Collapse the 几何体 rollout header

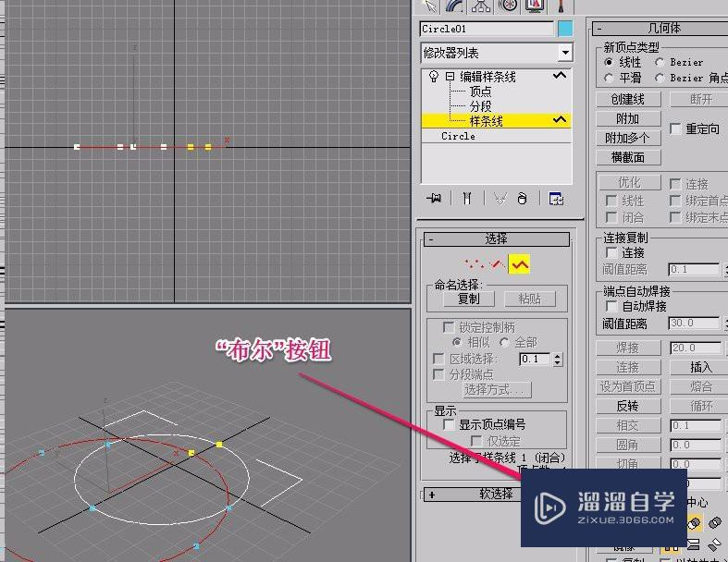pyautogui.click(x=660, y=29)
